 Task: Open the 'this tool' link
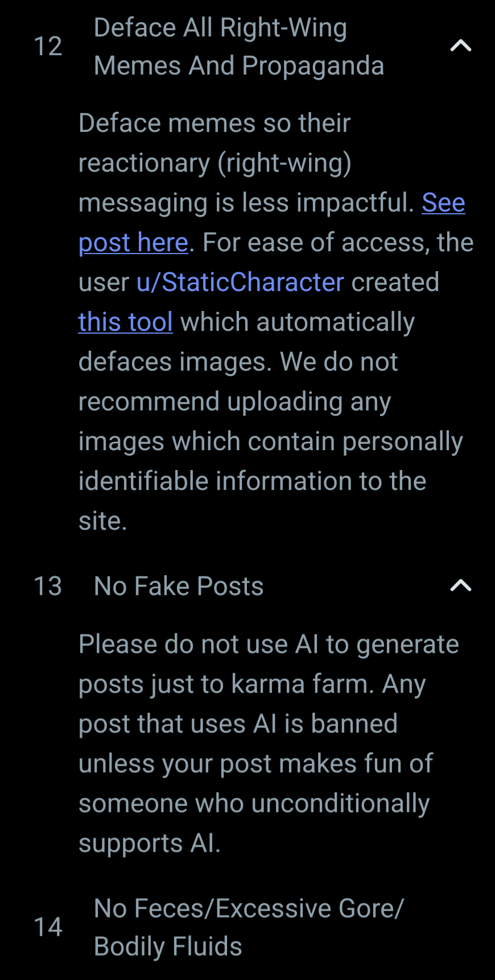(125, 322)
